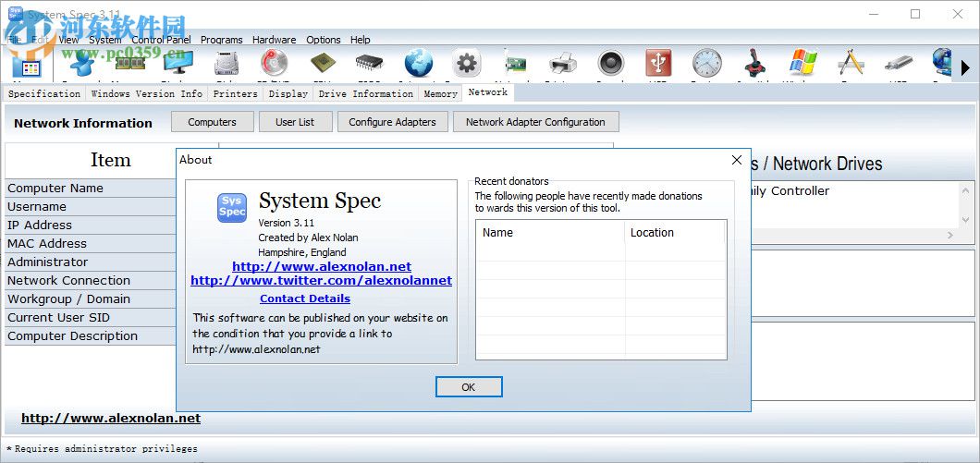
Task: Click the User List button
Action: [295, 122]
